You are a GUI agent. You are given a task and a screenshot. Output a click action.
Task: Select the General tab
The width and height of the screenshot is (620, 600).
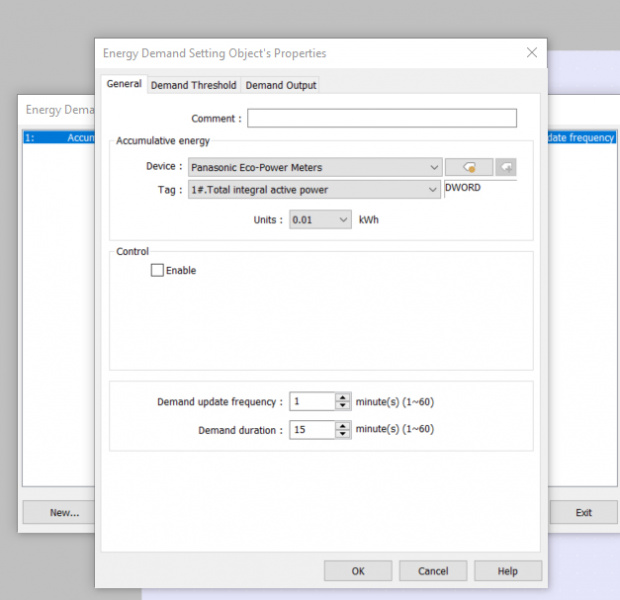coord(124,85)
